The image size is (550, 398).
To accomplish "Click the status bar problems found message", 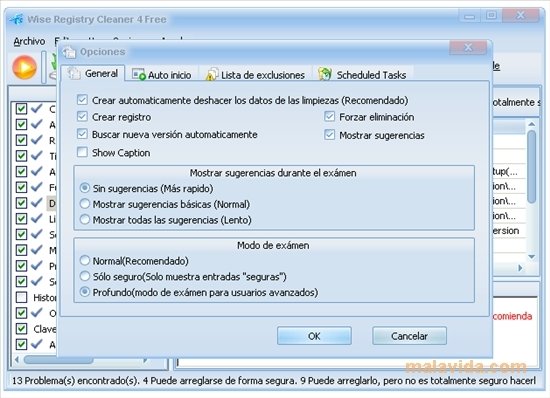I will tap(274, 381).
